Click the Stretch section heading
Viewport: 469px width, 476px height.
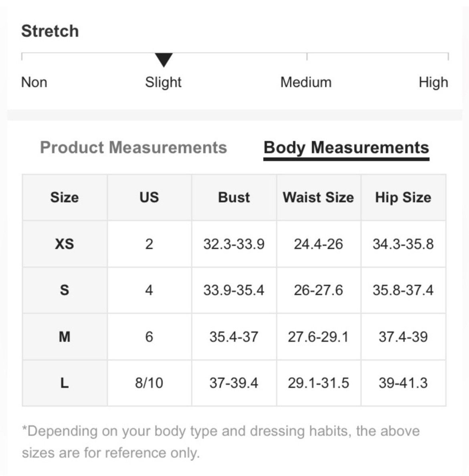pos(50,31)
